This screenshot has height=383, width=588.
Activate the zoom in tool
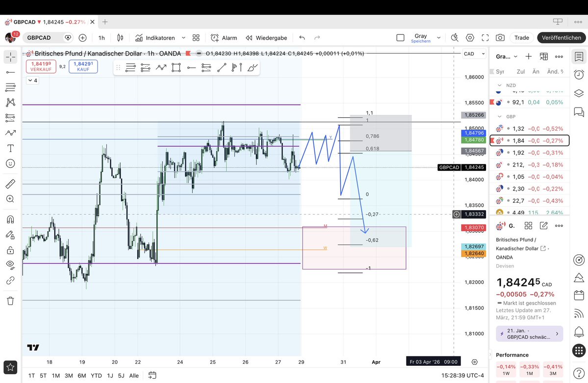[10, 199]
